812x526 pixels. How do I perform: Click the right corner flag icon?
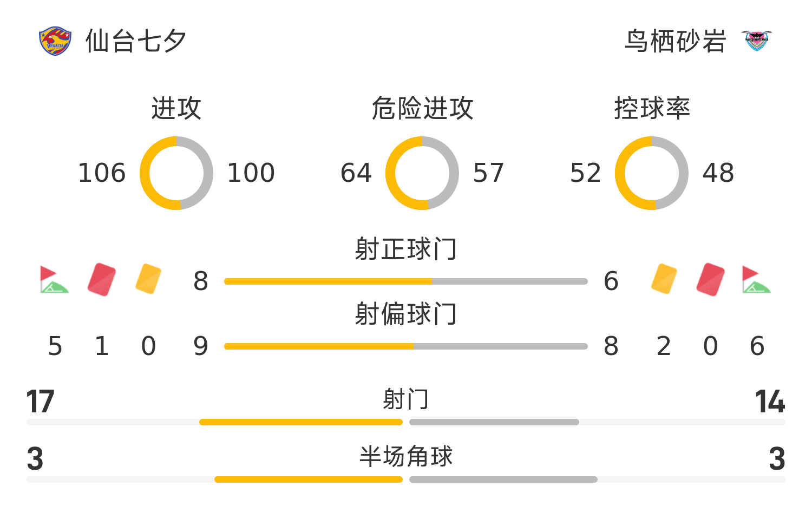point(756,280)
